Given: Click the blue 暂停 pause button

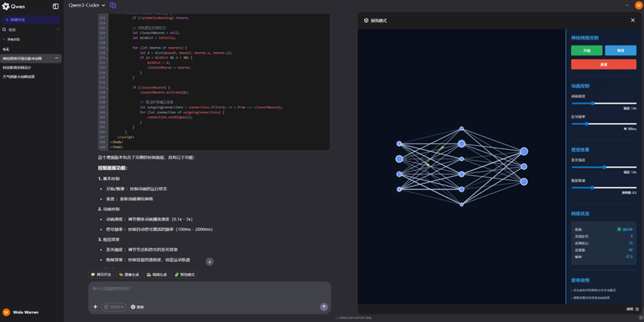Looking at the screenshot, I should (620, 51).
